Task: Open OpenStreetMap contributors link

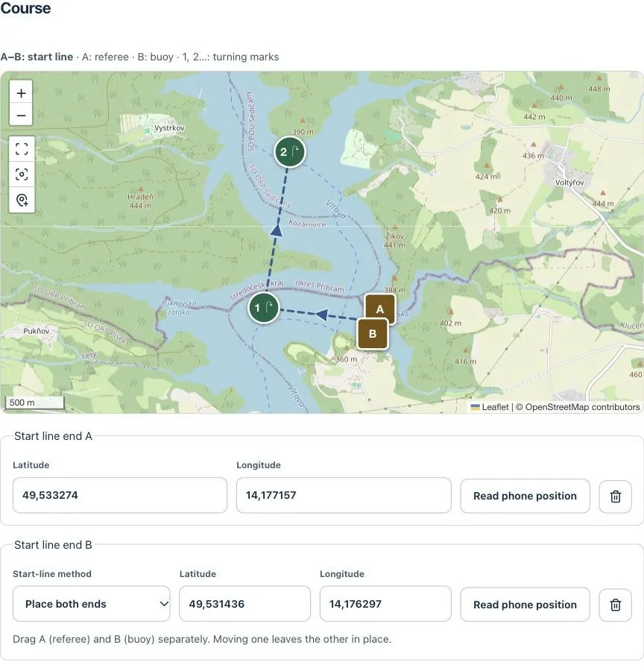Action: coord(582,407)
